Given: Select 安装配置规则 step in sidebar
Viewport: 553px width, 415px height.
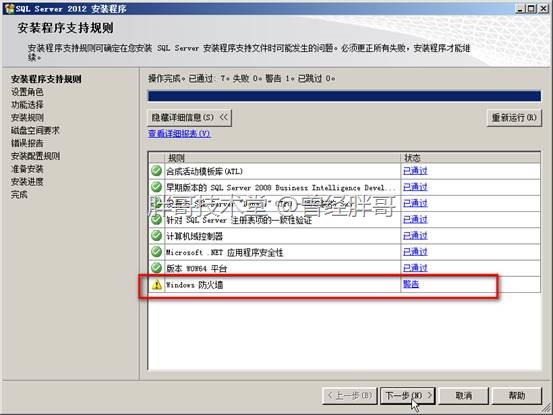Looking at the screenshot, I should click(35, 156).
